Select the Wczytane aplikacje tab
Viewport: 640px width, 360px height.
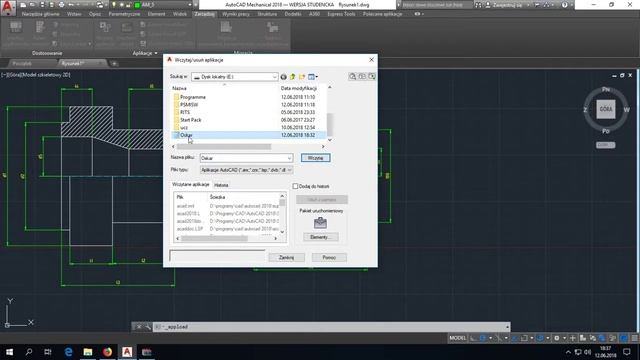click(191, 184)
